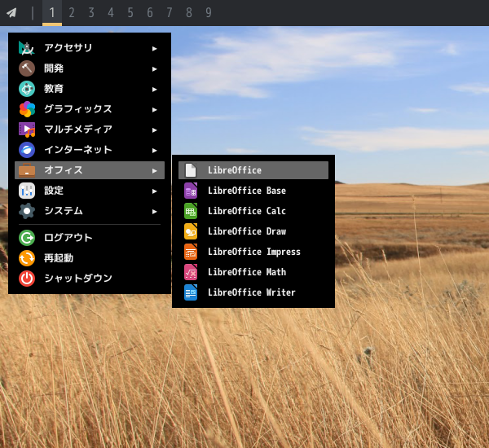Open 教育 menu label
Viewport: 489px width, 448px height.
(x=54, y=89)
